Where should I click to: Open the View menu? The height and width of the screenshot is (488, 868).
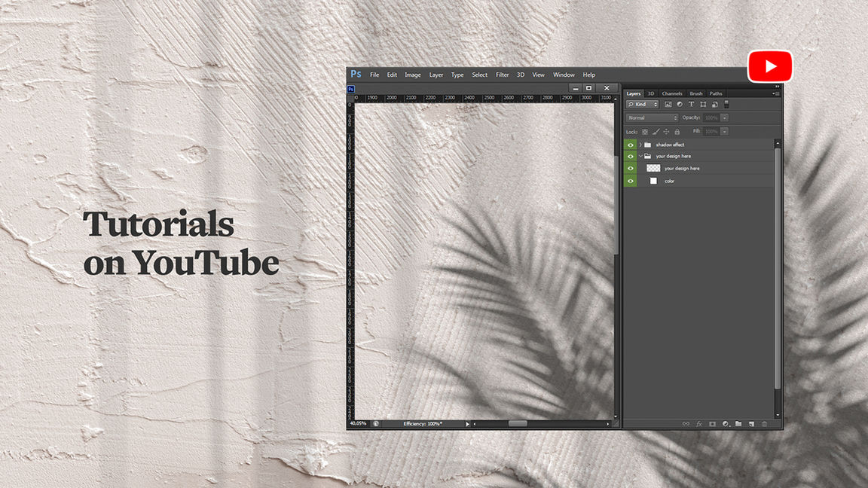538,75
